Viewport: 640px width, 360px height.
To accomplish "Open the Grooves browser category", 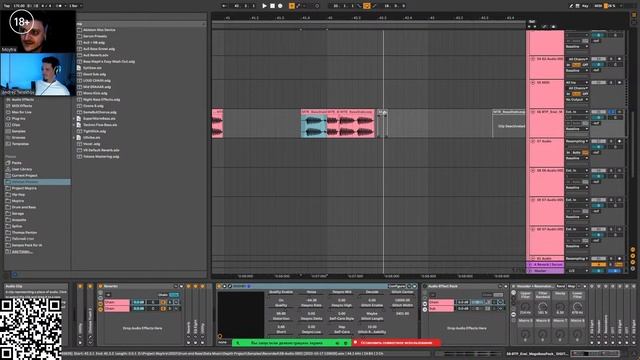I will point(18,138).
